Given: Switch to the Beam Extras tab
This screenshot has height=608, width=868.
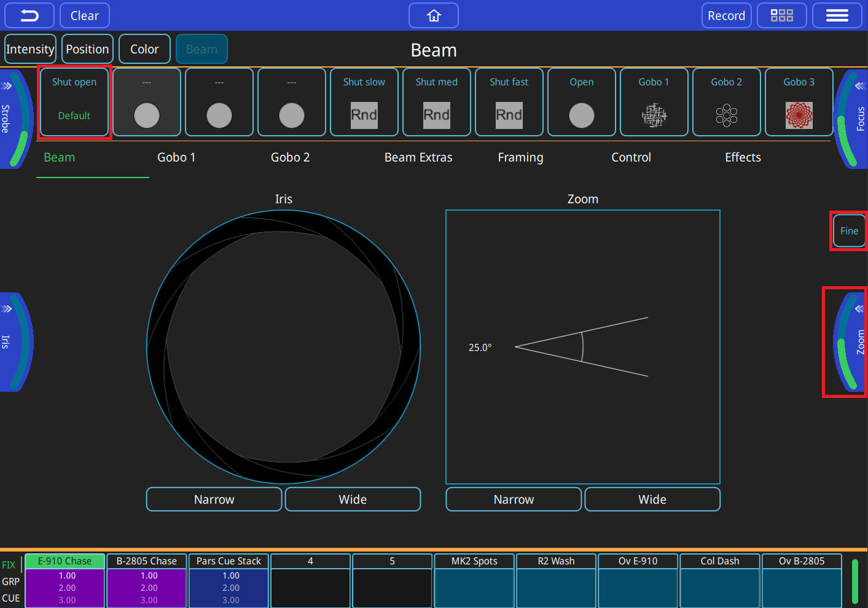Looking at the screenshot, I should 418,157.
